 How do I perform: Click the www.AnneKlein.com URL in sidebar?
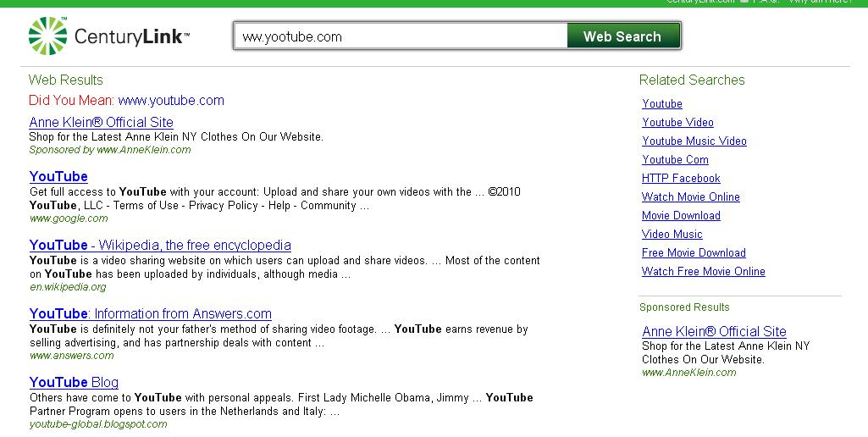(x=688, y=372)
